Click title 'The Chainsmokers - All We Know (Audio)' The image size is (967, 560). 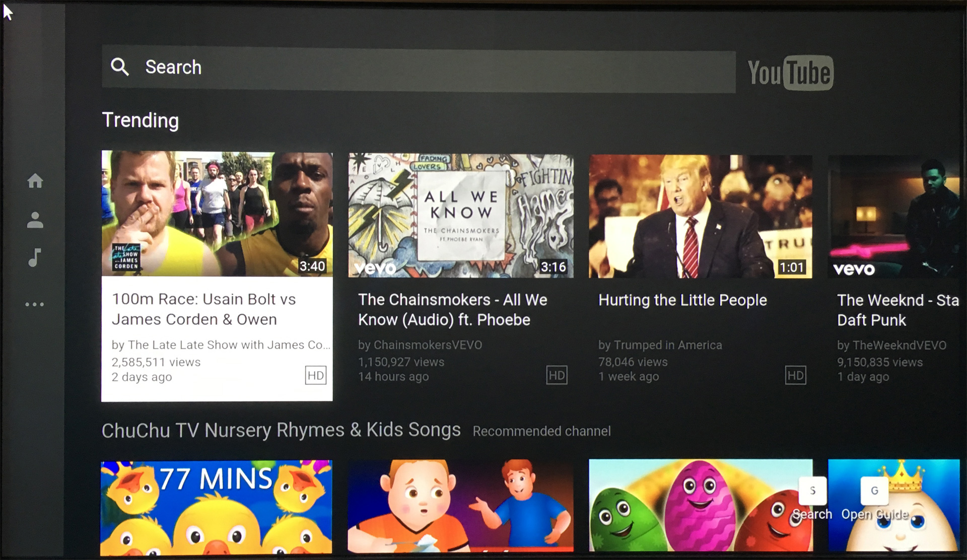click(x=453, y=310)
